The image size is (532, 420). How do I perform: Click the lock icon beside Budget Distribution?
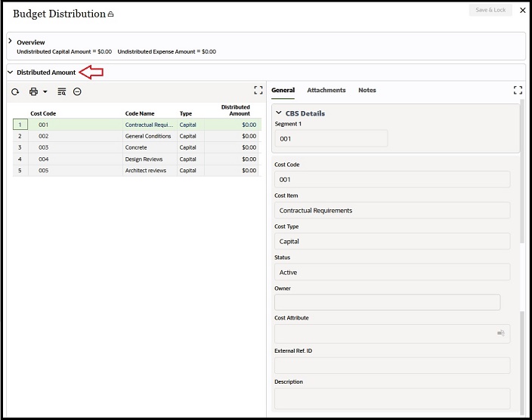pyautogui.click(x=110, y=14)
